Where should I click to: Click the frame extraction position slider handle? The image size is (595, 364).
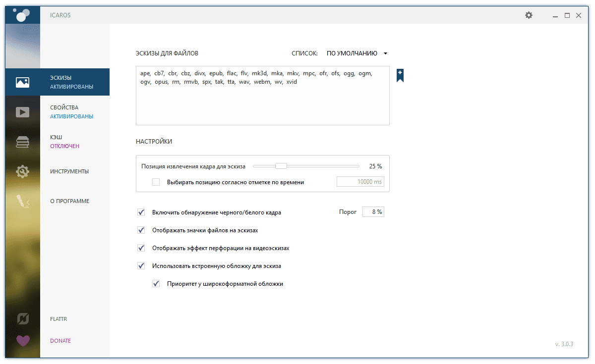(x=281, y=166)
